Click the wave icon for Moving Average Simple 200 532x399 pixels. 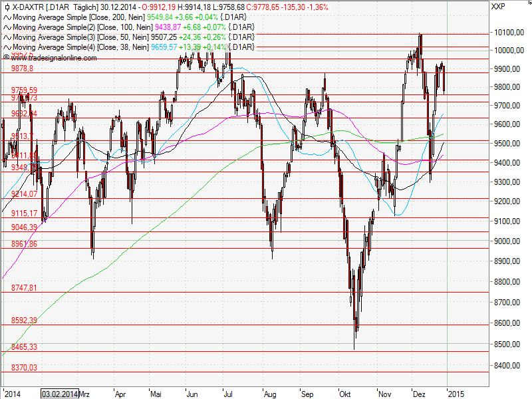[6, 19]
